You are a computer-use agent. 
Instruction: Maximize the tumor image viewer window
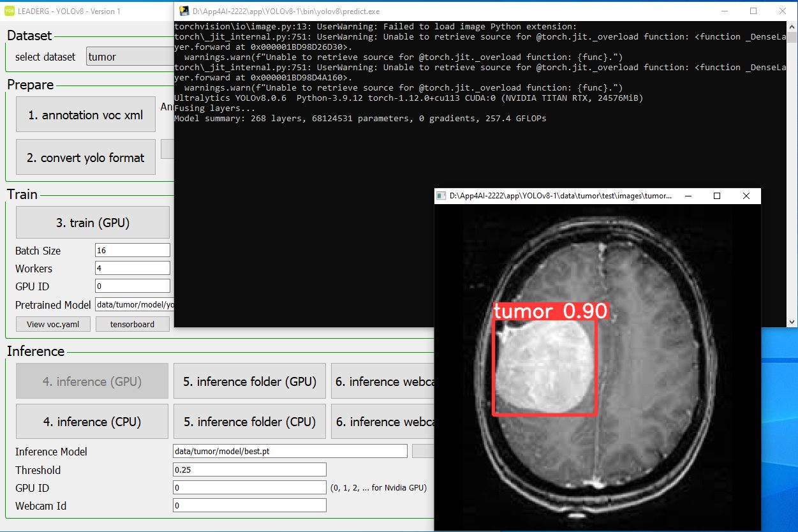pyautogui.click(x=717, y=196)
